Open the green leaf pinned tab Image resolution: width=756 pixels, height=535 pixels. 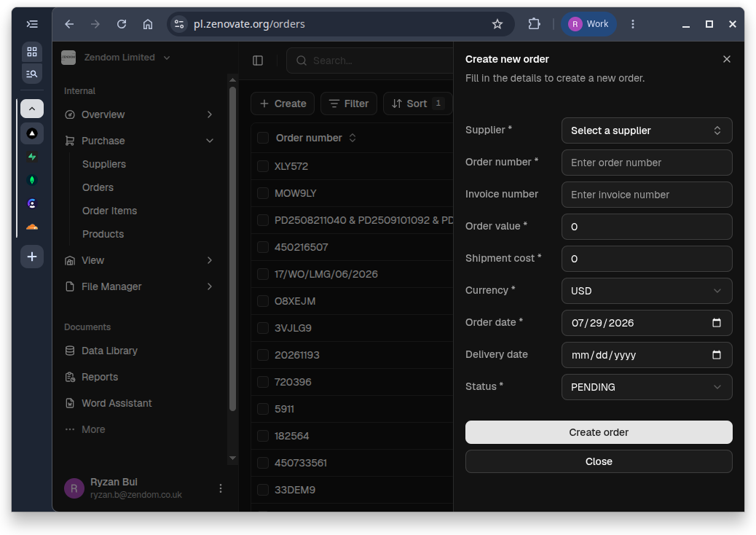(x=32, y=181)
